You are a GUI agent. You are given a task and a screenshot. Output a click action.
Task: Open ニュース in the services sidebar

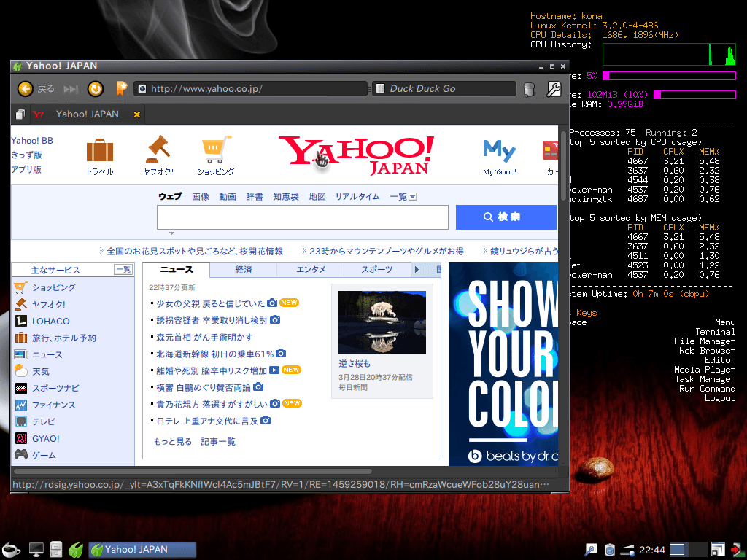[47, 355]
